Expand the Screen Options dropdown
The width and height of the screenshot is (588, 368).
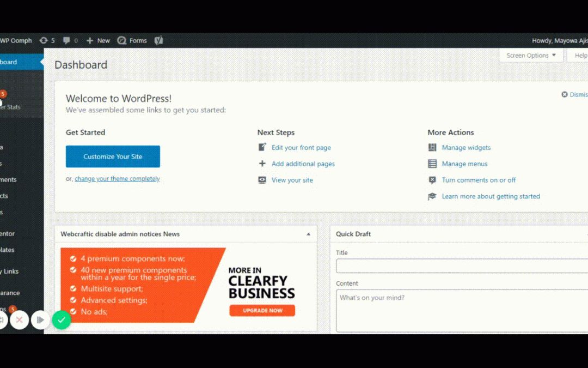(531, 55)
